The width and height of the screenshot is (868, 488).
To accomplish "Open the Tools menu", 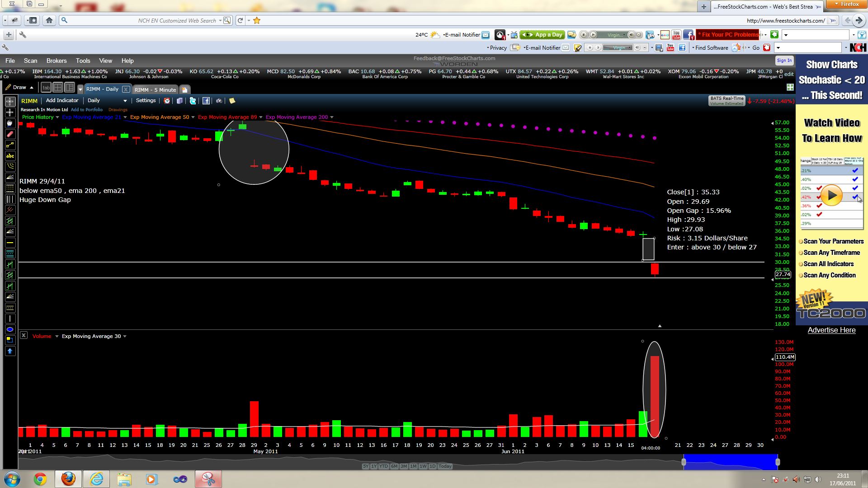I will 83,61.
